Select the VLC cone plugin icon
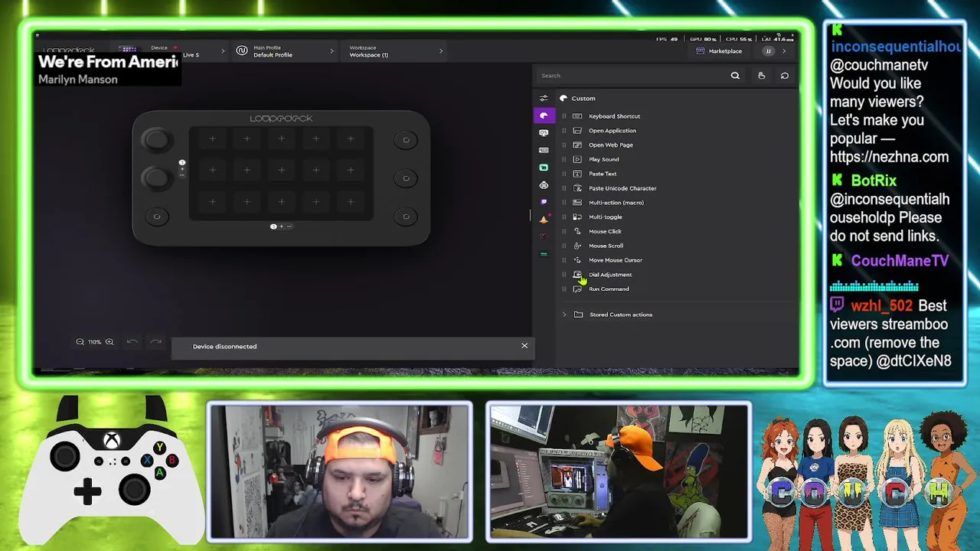980x551 pixels. (544, 220)
